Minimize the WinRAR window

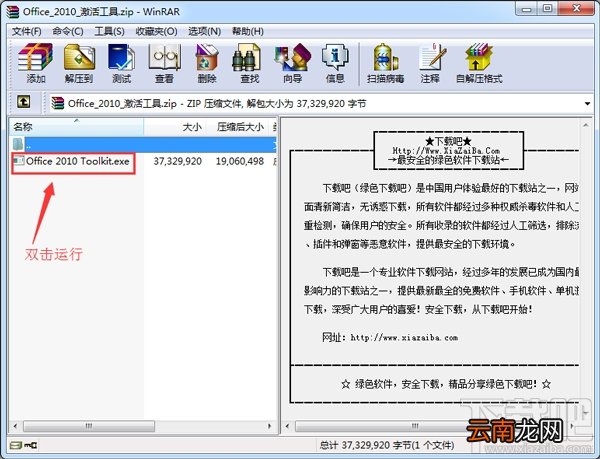pyautogui.click(x=527, y=9)
